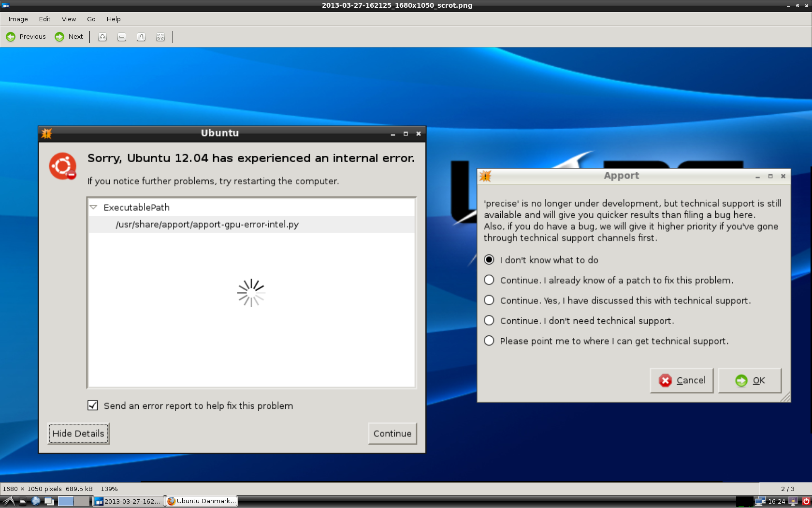This screenshot has height=508, width=812.
Task: Open the Edit menu
Action: tap(44, 19)
